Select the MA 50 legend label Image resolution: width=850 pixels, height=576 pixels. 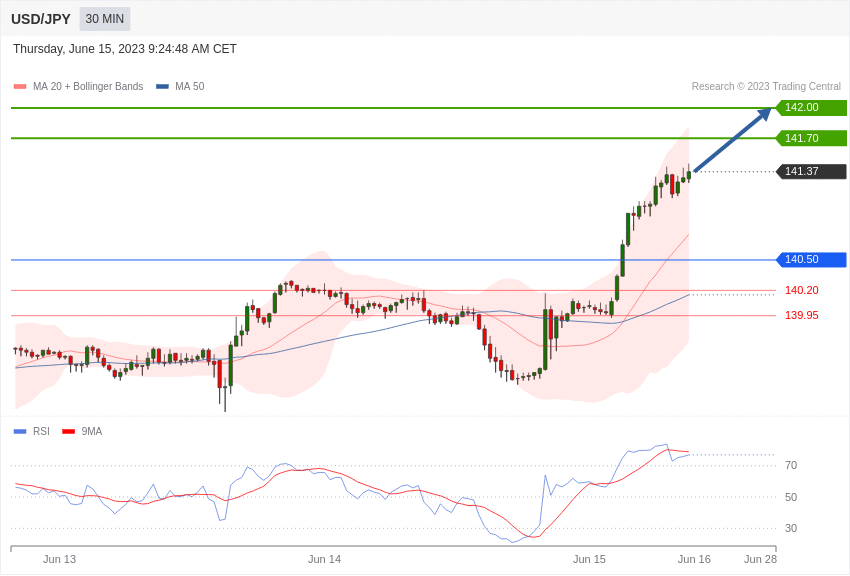click(190, 87)
